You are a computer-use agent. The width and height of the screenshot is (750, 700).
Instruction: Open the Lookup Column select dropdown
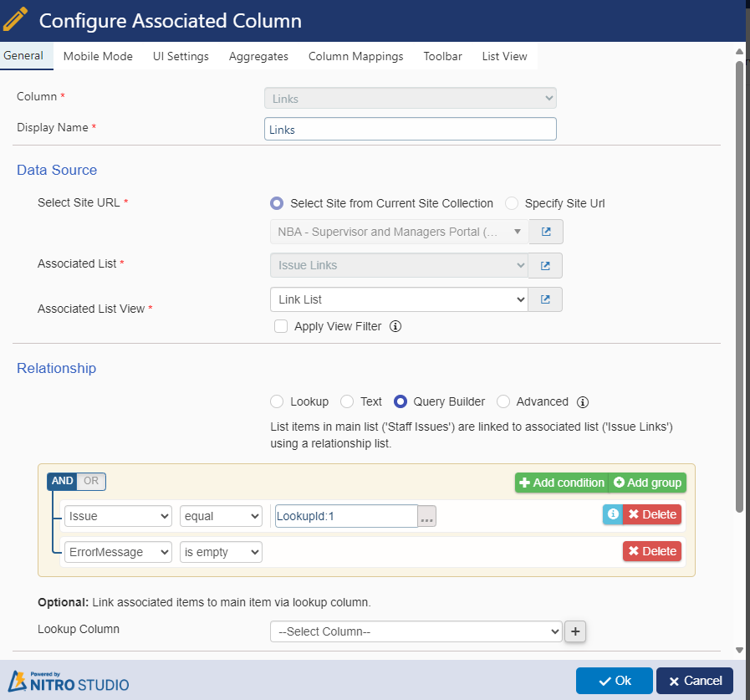[416, 632]
